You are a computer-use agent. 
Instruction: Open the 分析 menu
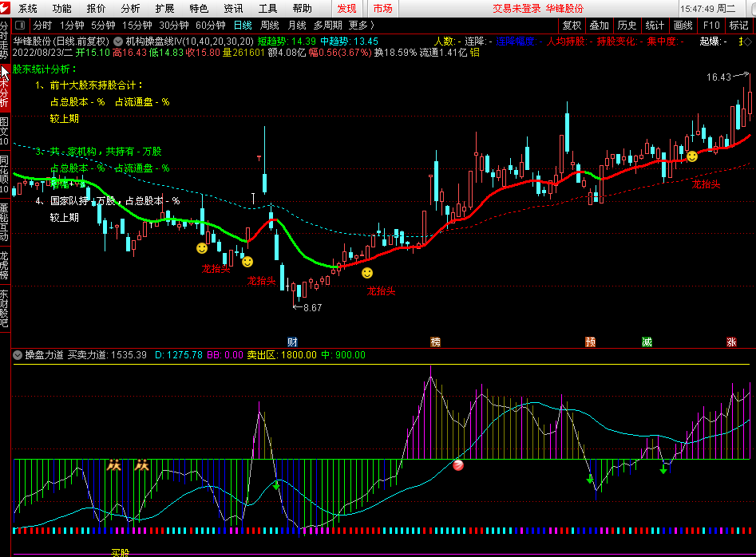[130, 9]
